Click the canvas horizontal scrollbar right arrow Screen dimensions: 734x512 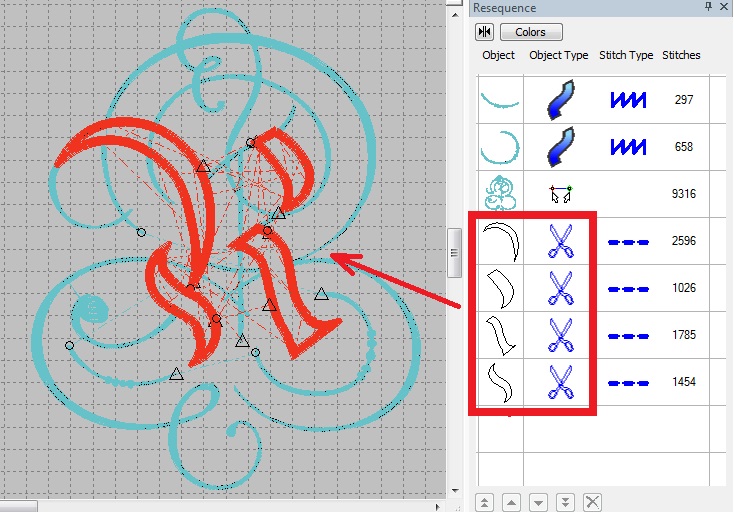click(x=437, y=506)
